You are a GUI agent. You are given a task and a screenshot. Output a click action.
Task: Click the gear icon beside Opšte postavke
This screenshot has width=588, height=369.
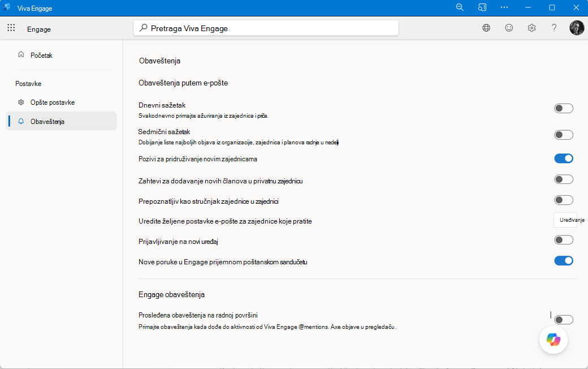pos(21,102)
